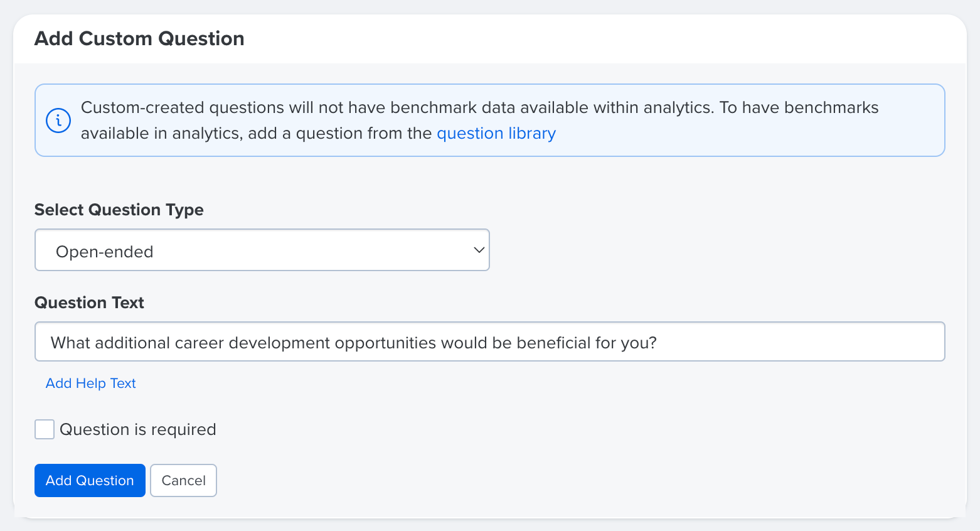Check the box next to Question is required
This screenshot has height=531, width=980.
point(44,429)
